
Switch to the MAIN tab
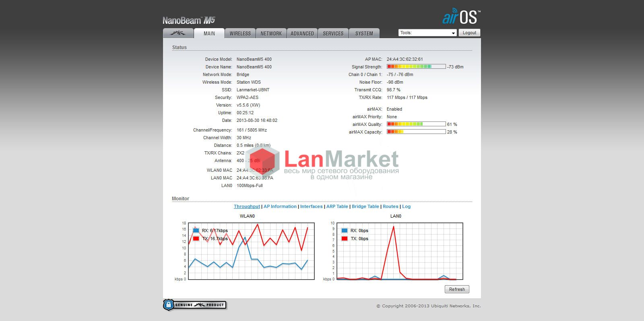[x=209, y=33]
